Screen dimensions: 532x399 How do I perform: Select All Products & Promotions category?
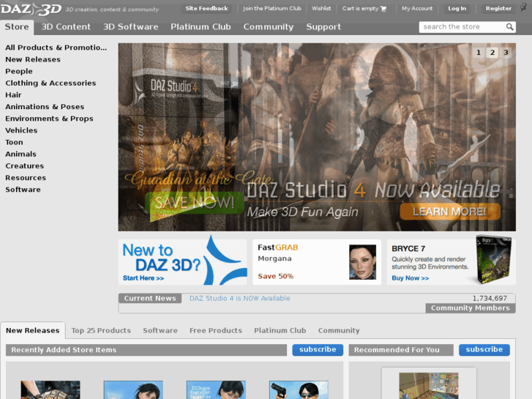coord(56,48)
